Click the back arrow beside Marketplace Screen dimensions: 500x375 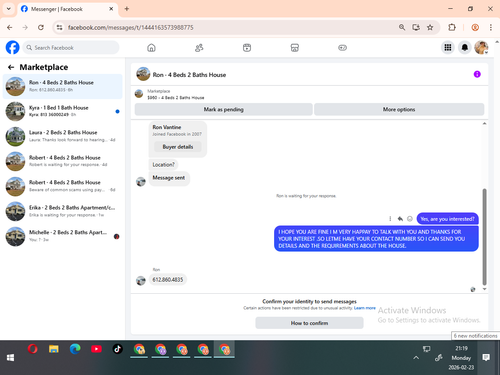pyautogui.click(x=11, y=67)
